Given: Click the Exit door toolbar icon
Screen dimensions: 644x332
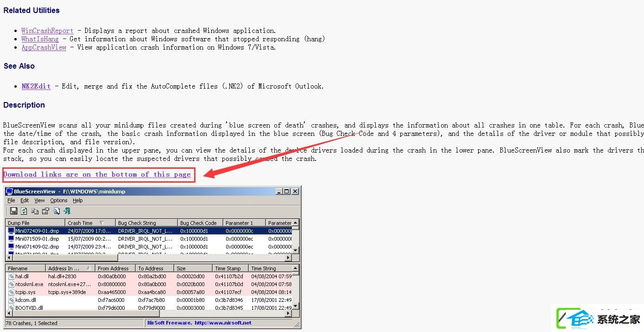Looking at the screenshot, I should click(x=67, y=211).
